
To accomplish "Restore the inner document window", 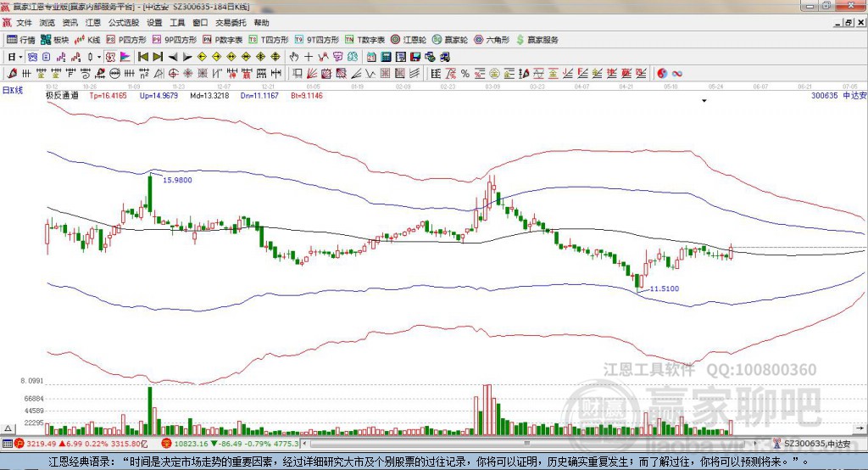I will [849, 23].
